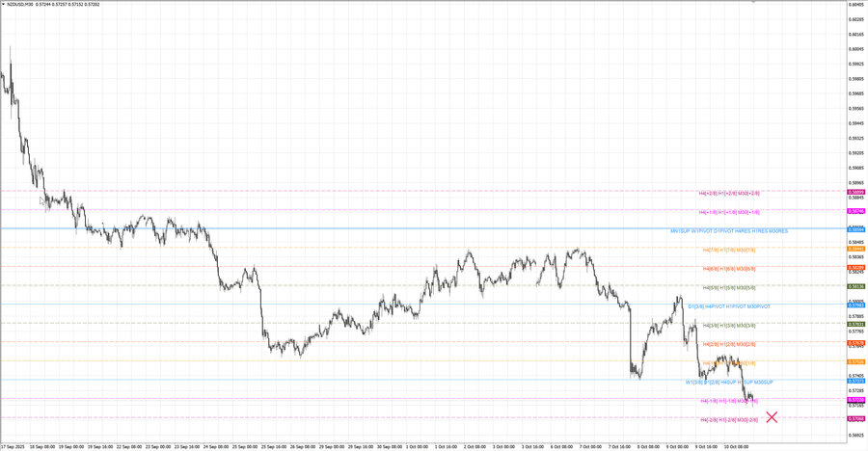Screen dimensions: 868x451
Task: Click the 17 Sep 2025 date on time axis
Action: [14, 446]
